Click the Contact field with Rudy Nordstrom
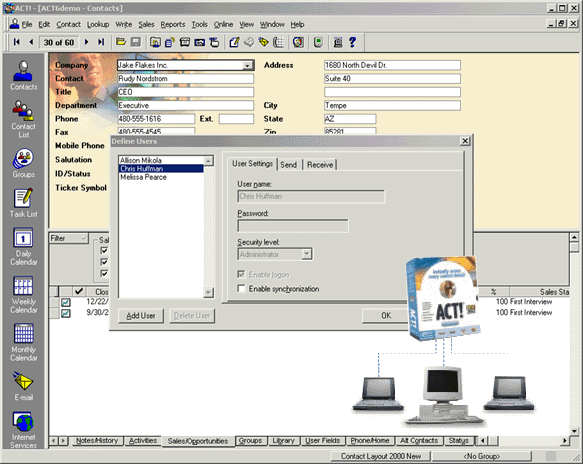583x464 pixels. [186, 79]
